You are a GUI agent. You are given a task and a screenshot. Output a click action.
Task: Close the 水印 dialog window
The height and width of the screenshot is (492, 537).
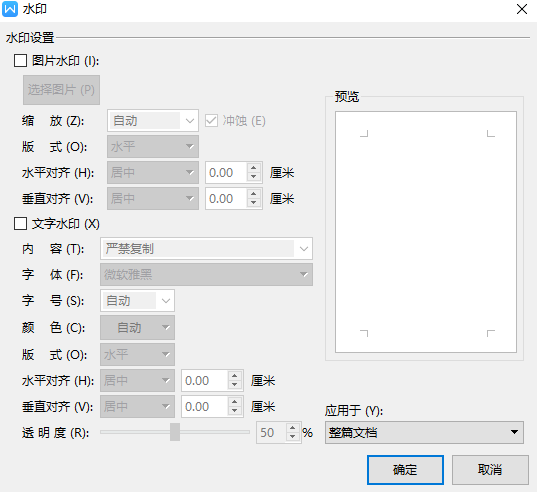pyautogui.click(x=522, y=9)
